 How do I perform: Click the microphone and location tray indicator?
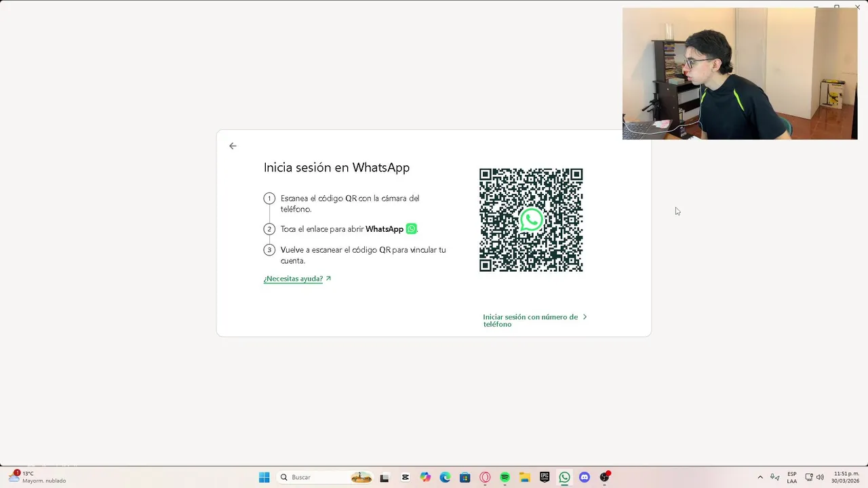[x=775, y=477]
